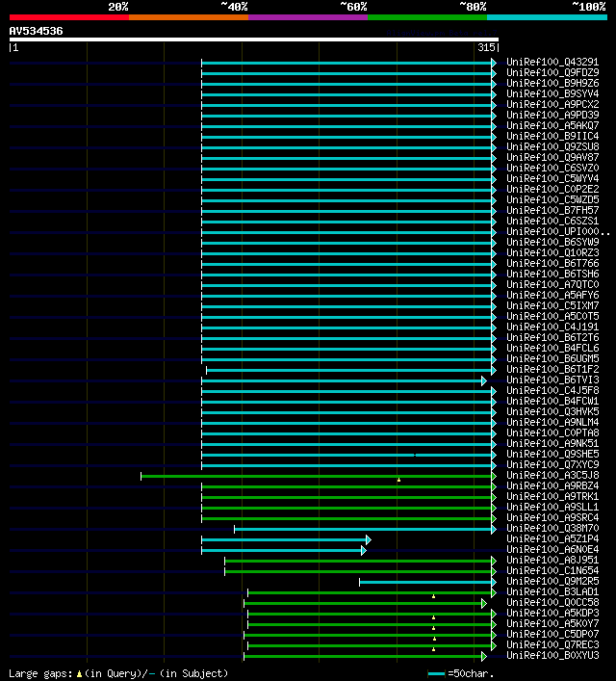Click the UniRef100_Q38M70 label
Image resolution: width=616 pixels, height=681 pixels.
[x=552, y=529]
